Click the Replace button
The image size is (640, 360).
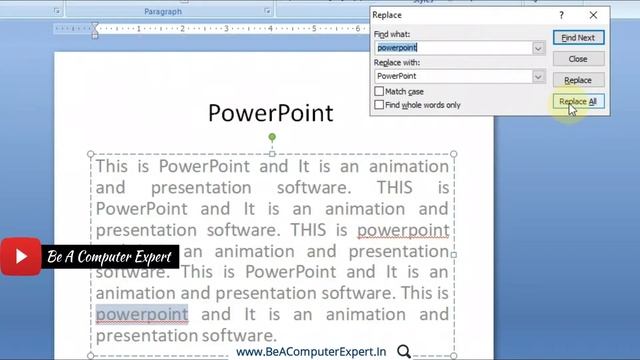pyautogui.click(x=578, y=80)
